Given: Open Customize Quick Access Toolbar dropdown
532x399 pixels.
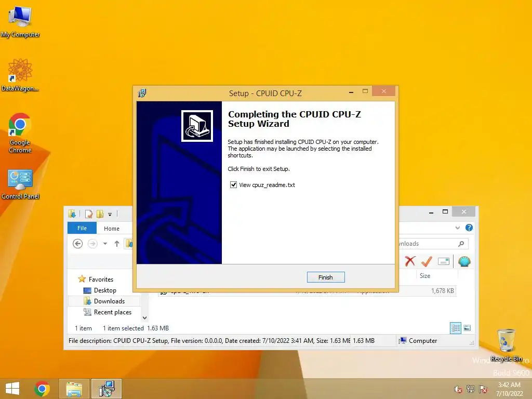Looking at the screenshot, I should pos(110,214).
